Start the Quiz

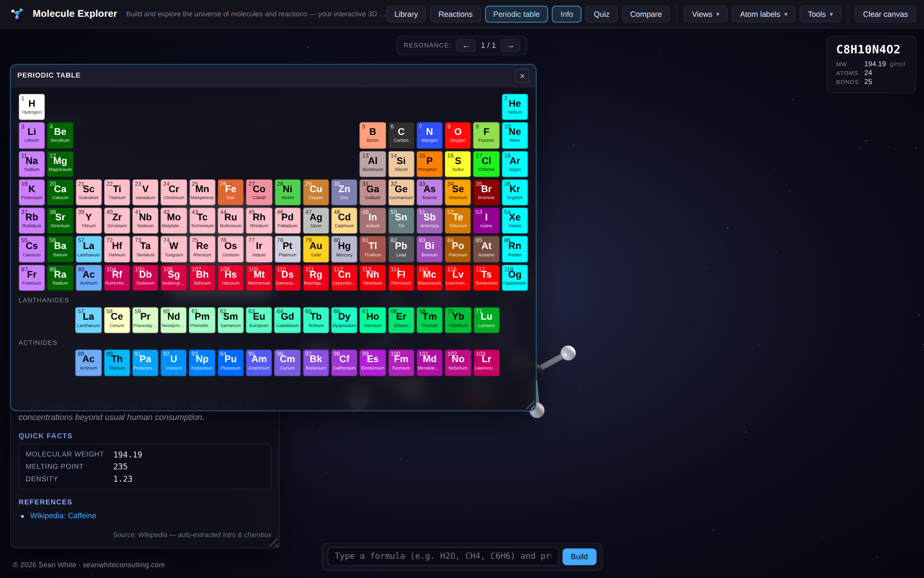click(x=602, y=14)
